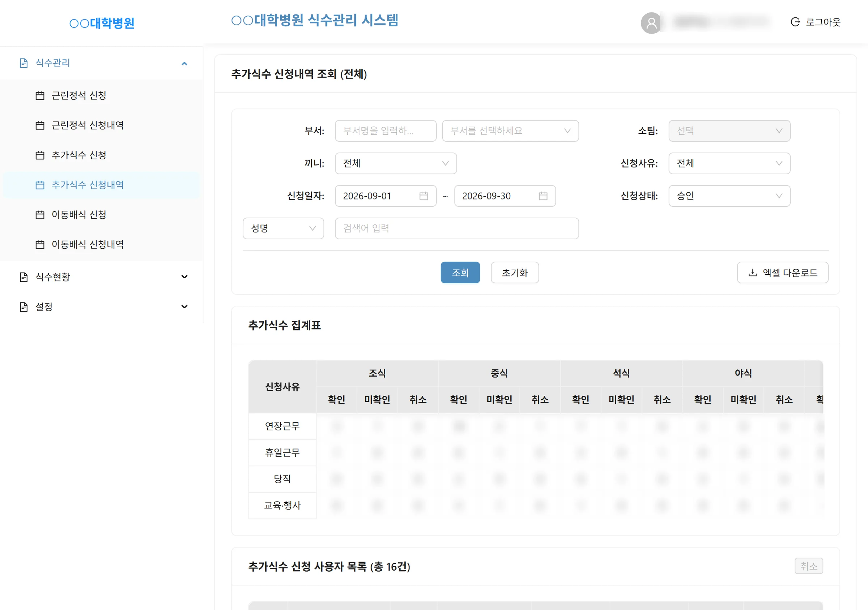
Task: Click the 식수관리 document icon in sidebar
Action: (x=24, y=63)
